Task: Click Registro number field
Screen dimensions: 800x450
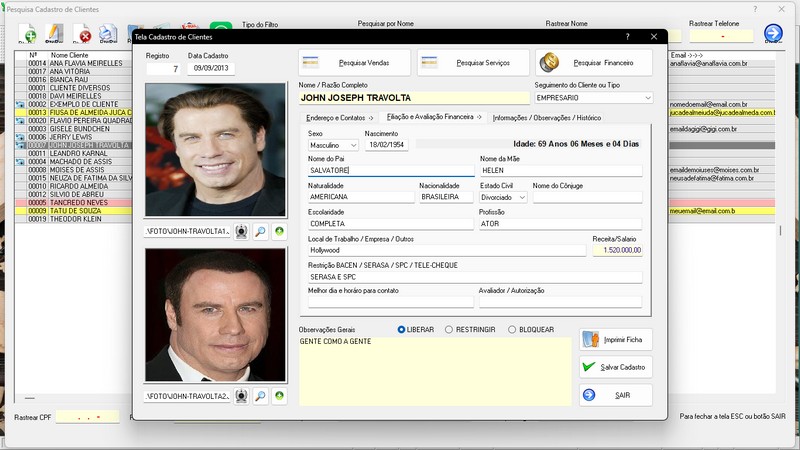Action: pyautogui.click(x=163, y=69)
